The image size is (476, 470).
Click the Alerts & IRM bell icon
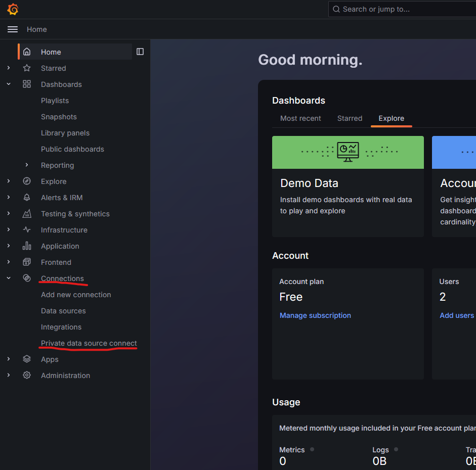pyautogui.click(x=27, y=198)
